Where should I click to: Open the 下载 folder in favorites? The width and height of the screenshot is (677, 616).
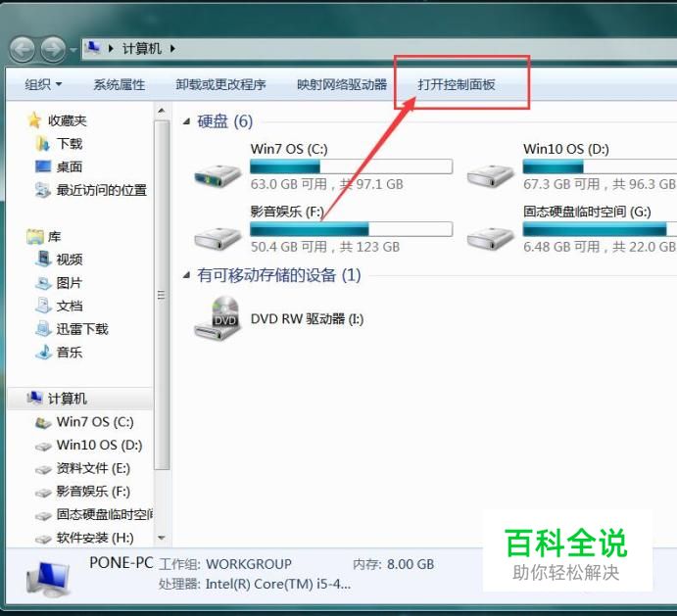click(70, 143)
